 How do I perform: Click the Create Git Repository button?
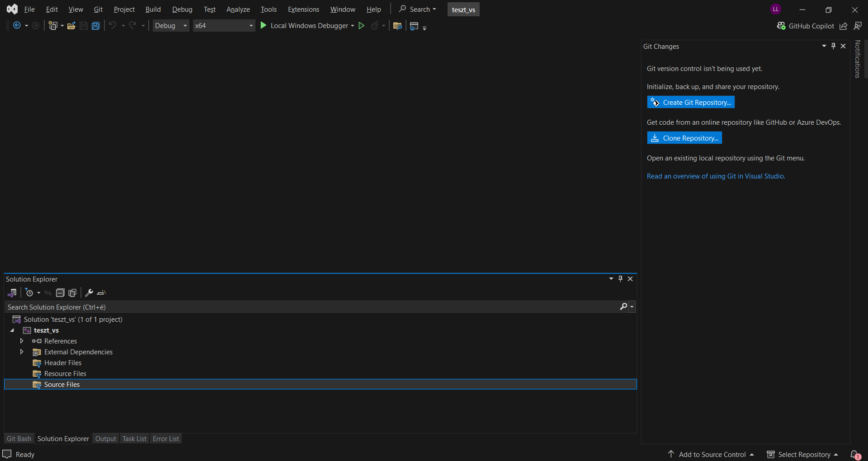point(691,103)
